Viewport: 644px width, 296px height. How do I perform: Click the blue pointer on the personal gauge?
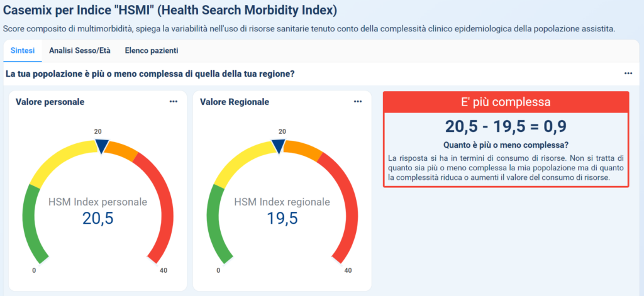(101, 146)
